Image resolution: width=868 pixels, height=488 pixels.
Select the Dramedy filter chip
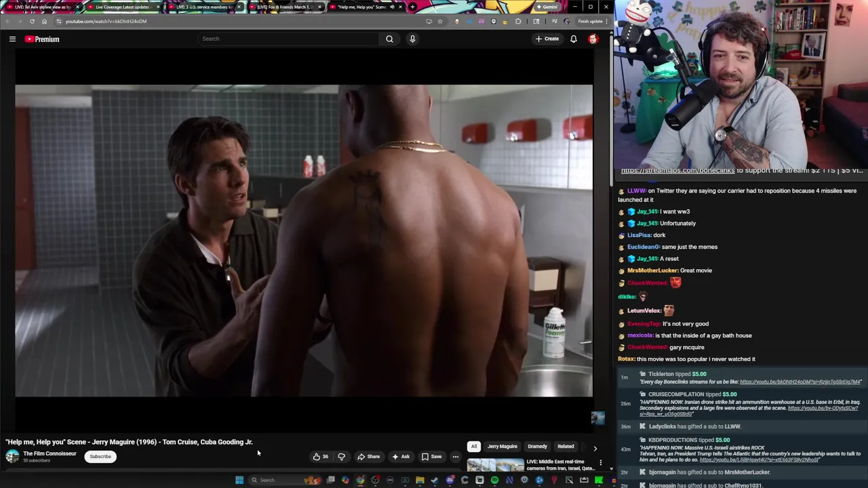click(x=538, y=447)
